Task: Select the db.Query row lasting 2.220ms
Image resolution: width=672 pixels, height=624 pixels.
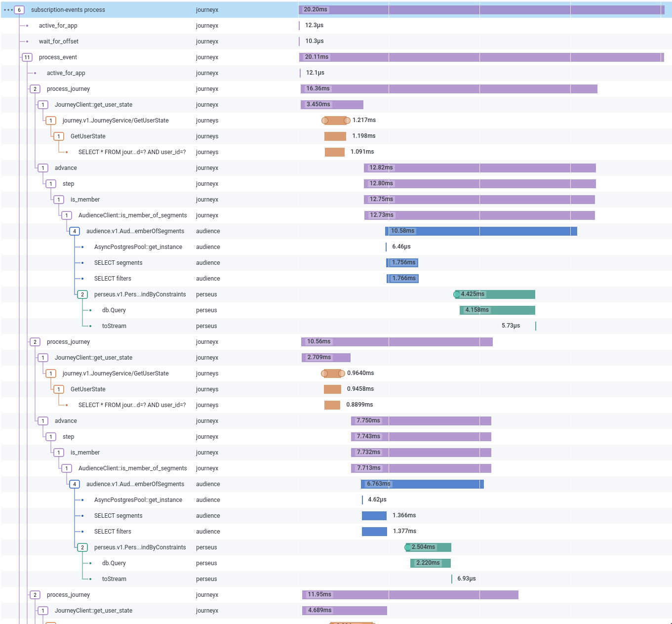Action: pyautogui.click(x=336, y=563)
